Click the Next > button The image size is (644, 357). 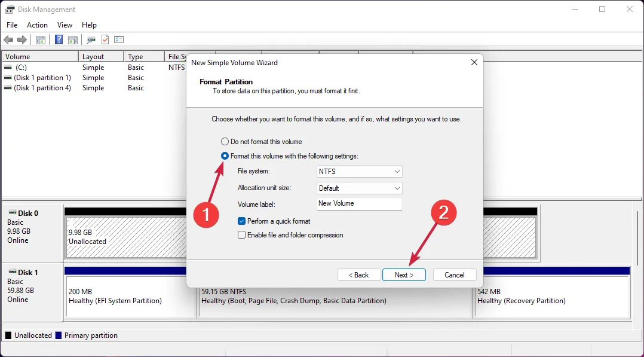[404, 274]
